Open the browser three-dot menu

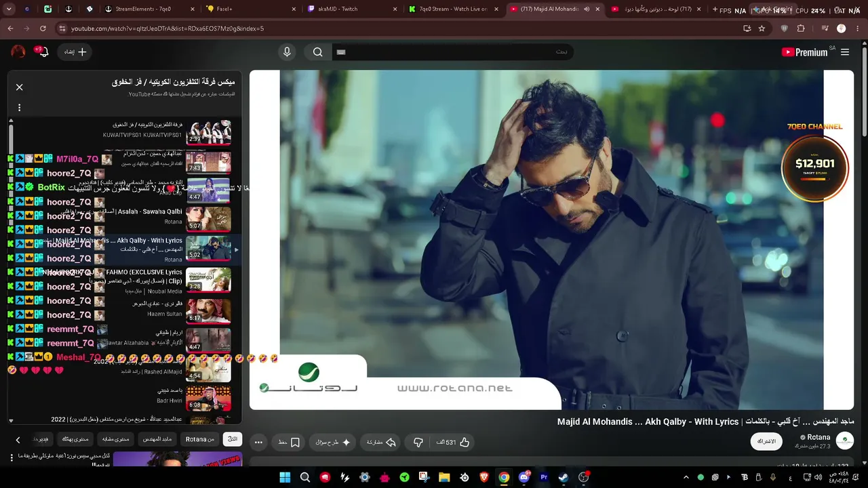858,28
